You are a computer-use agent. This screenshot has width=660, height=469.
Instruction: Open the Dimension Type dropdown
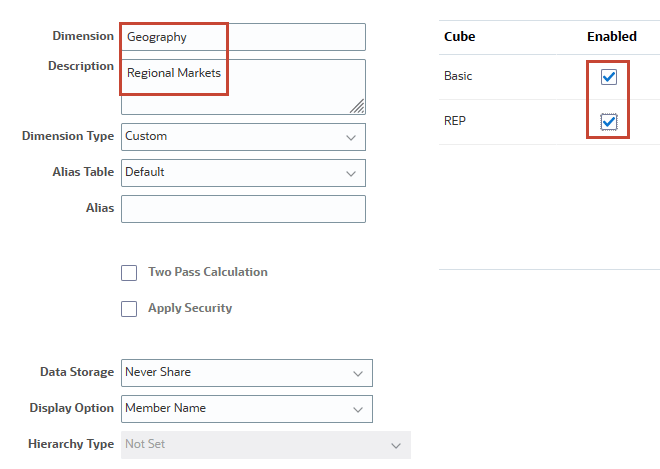[243, 136]
